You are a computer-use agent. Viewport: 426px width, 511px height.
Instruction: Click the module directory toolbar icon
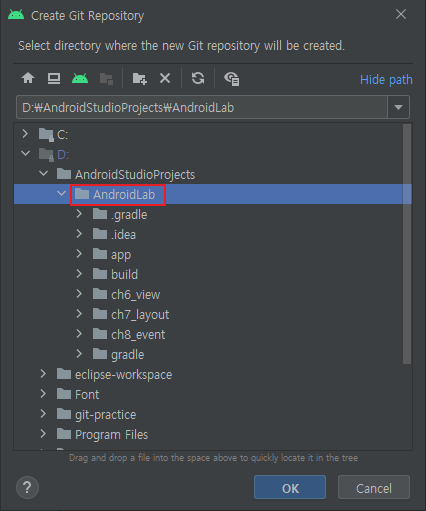(x=106, y=79)
